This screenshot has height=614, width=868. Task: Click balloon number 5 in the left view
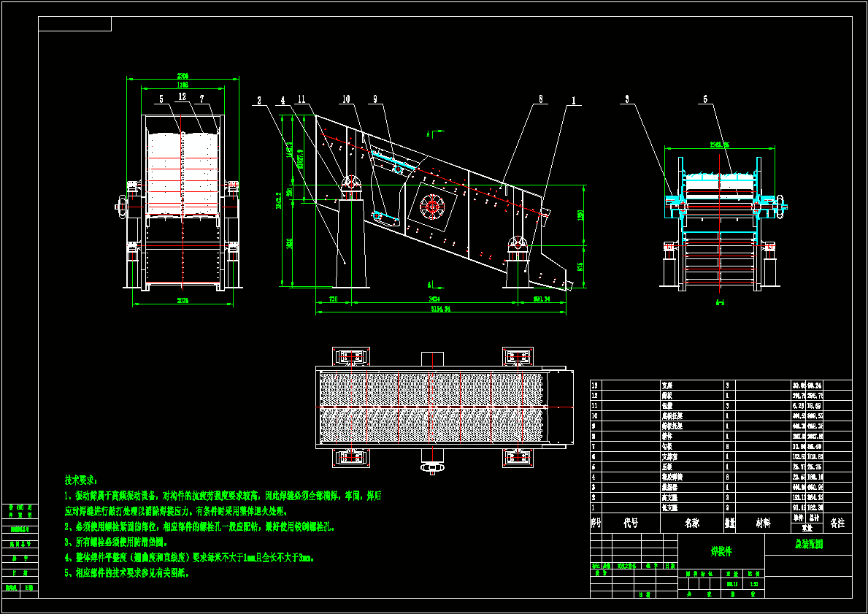[161, 99]
